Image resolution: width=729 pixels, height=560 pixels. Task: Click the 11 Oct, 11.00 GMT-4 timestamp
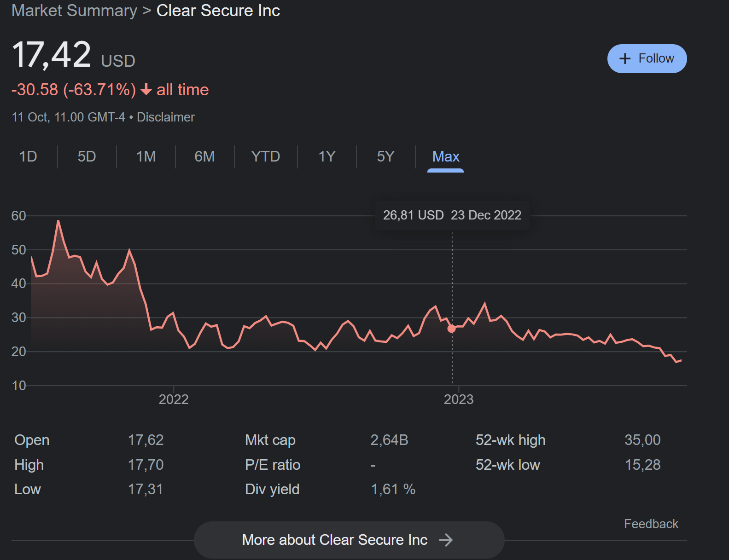pos(68,117)
